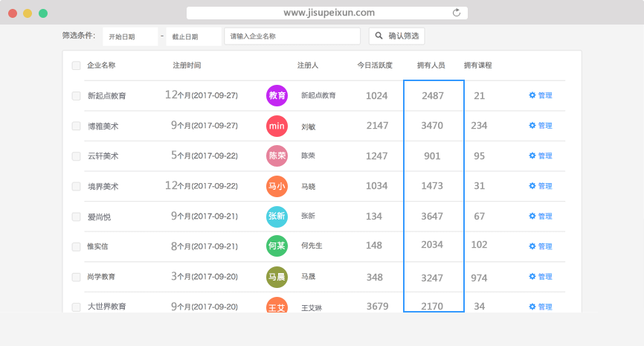Click the cyan 张新 avatar
The height and width of the screenshot is (346, 644).
(277, 216)
